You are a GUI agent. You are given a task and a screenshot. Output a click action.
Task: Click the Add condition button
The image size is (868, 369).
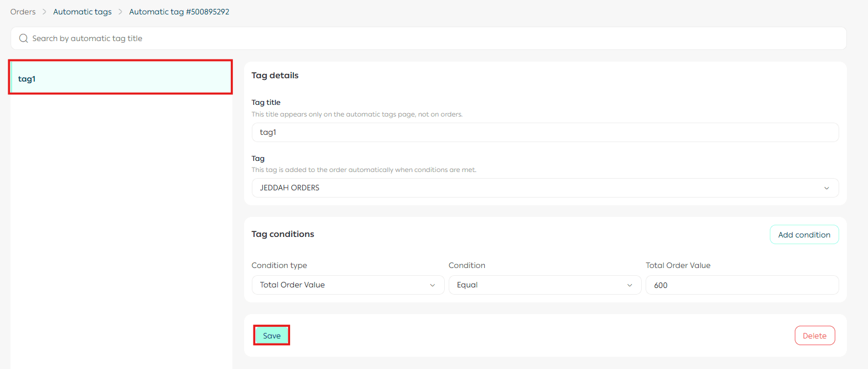(804, 235)
